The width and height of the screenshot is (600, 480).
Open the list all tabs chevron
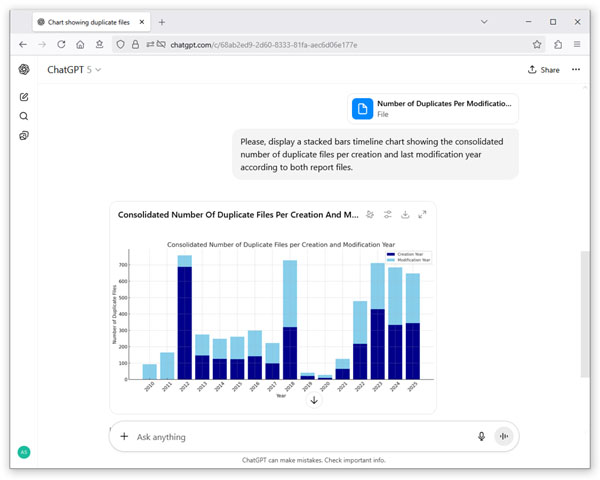(484, 22)
